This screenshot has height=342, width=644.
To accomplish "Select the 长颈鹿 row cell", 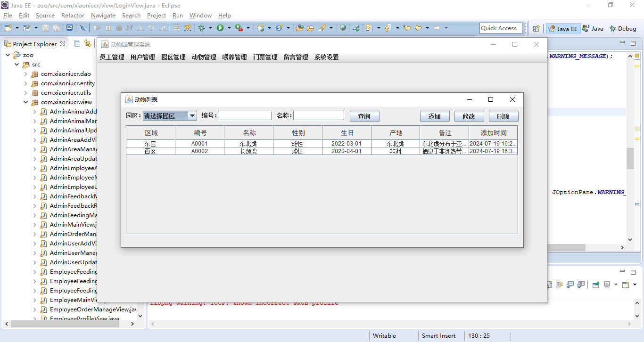I will pyautogui.click(x=248, y=151).
